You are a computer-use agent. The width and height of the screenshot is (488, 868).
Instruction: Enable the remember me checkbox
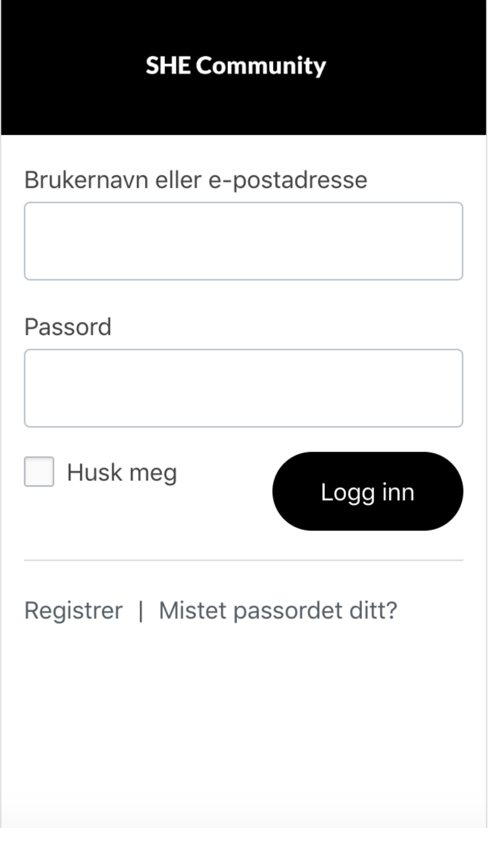pyautogui.click(x=39, y=472)
